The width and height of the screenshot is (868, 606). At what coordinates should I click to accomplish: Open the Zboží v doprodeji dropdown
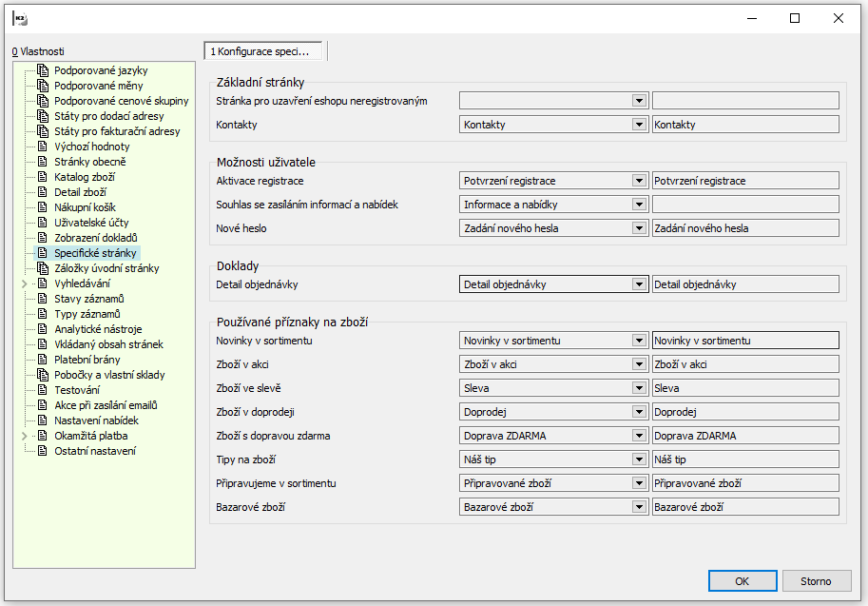(640, 412)
